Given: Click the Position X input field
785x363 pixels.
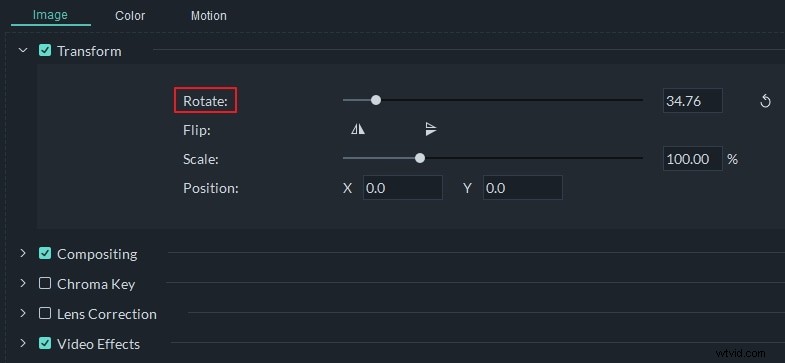Looking at the screenshot, I should click(403, 188).
